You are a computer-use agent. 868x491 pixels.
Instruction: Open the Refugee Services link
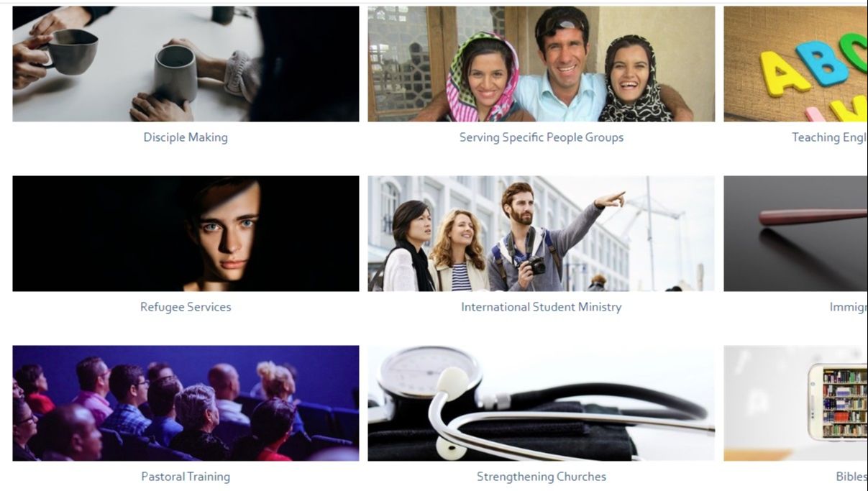186,307
